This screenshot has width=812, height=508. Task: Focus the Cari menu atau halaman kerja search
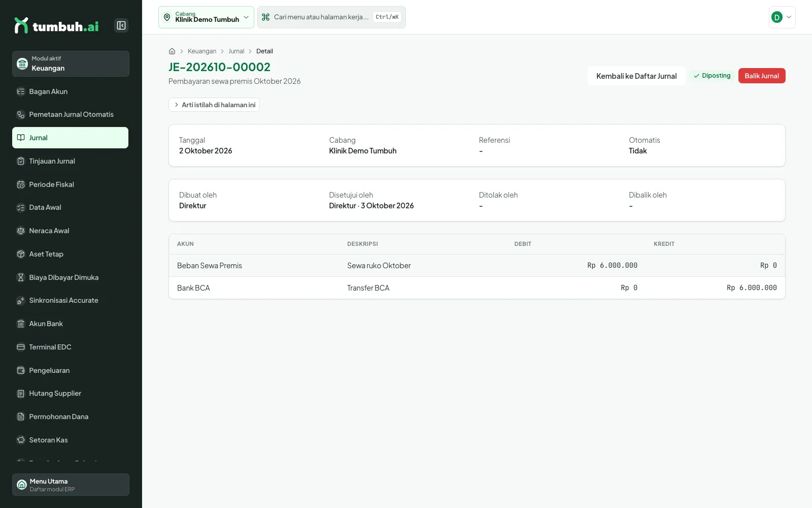(x=331, y=17)
